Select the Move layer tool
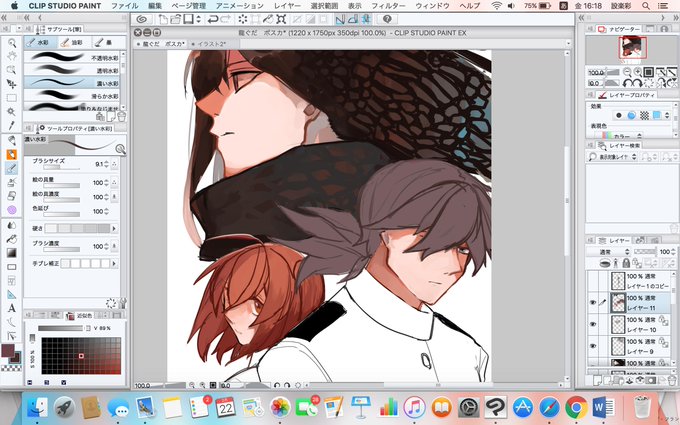 (x=12, y=84)
